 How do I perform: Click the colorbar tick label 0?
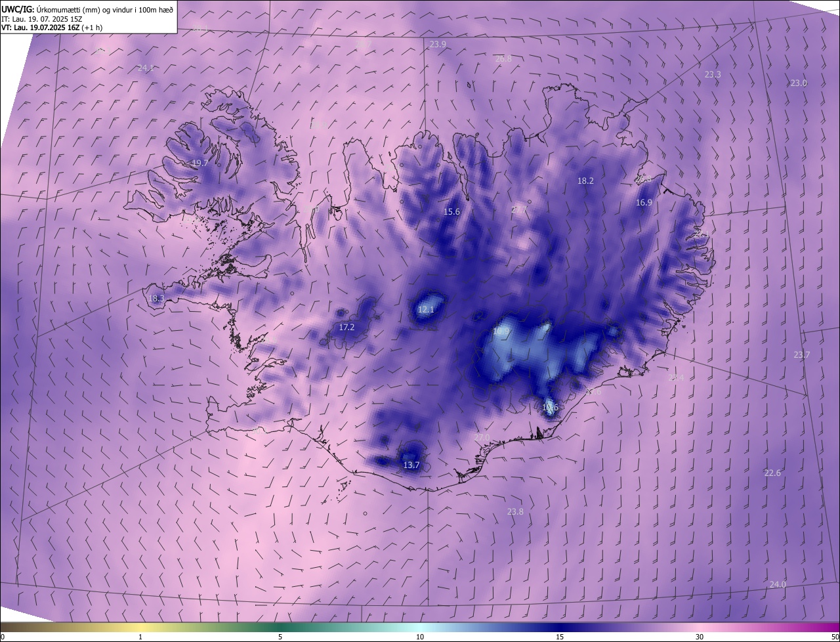[x=3, y=637]
